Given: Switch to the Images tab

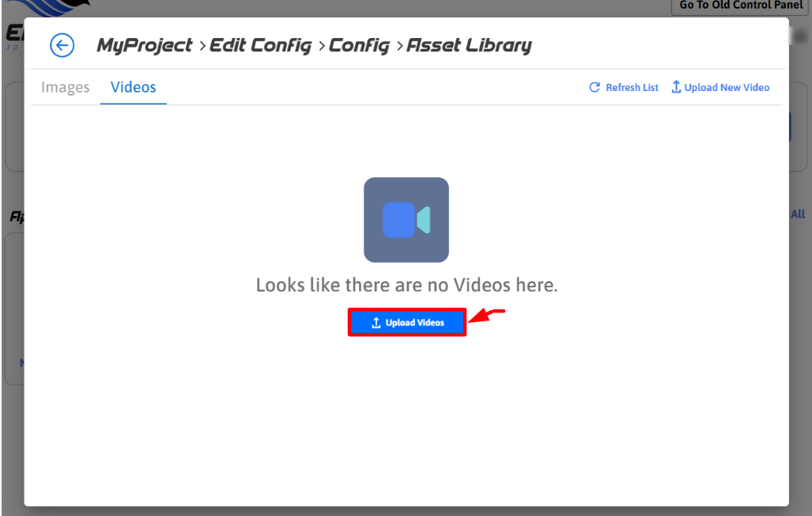Looking at the screenshot, I should point(66,87).
